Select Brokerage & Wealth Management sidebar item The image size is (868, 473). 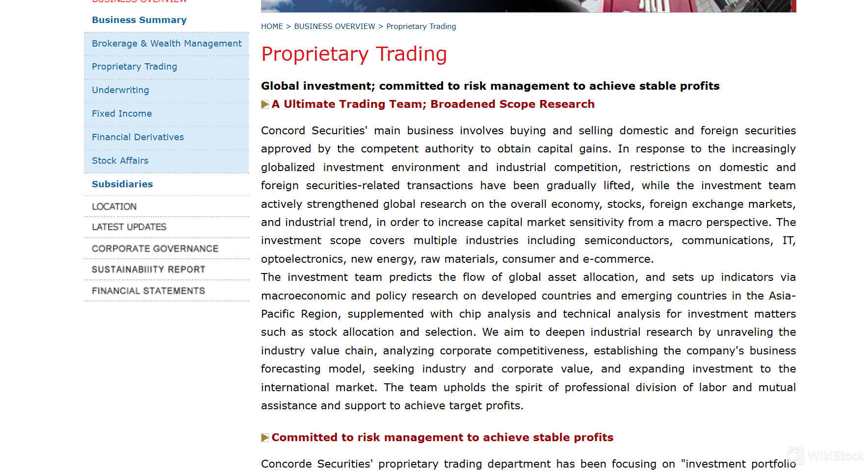pos(166,44)
